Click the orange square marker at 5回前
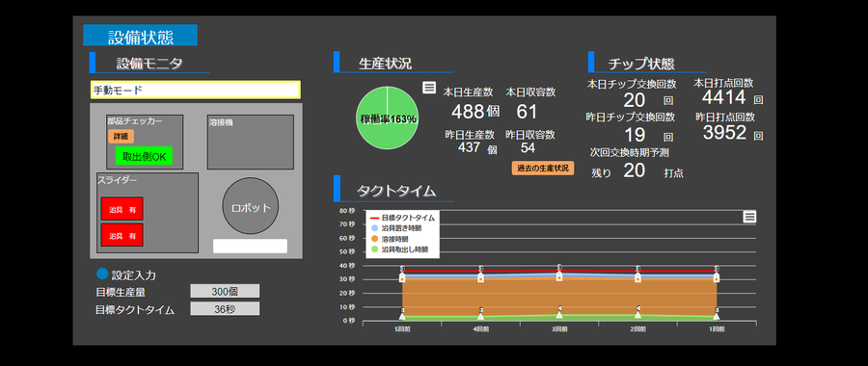 (402, 279)
